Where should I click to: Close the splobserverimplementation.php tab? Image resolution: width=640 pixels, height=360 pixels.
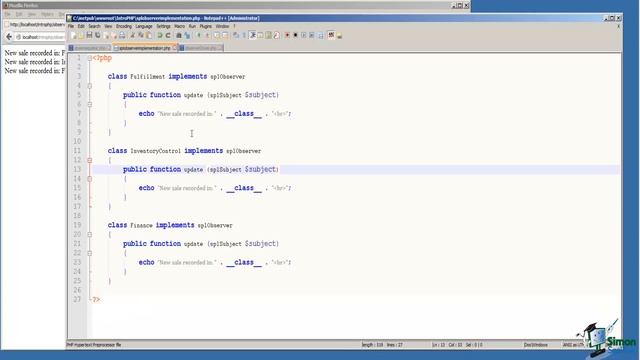174,48
